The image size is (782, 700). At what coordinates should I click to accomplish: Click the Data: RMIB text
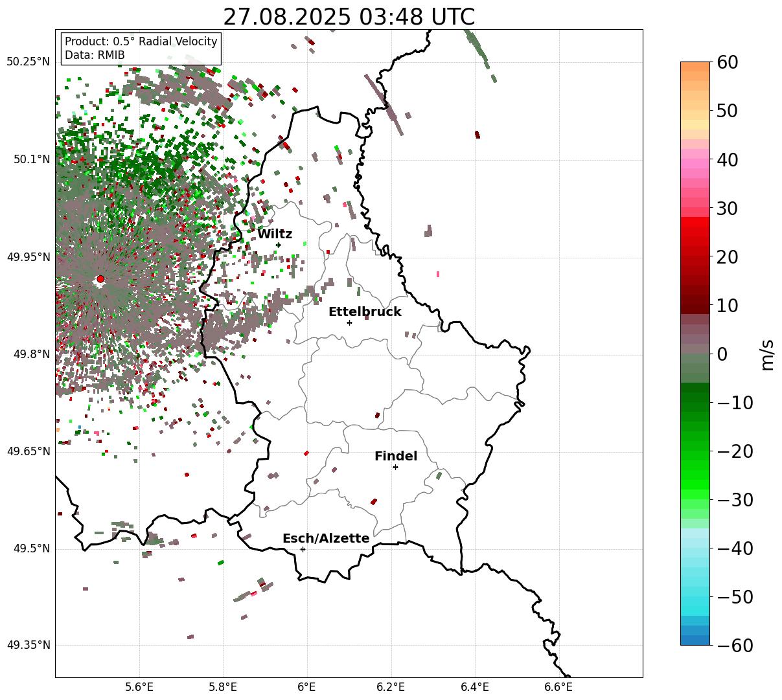[x=95, y=55]
